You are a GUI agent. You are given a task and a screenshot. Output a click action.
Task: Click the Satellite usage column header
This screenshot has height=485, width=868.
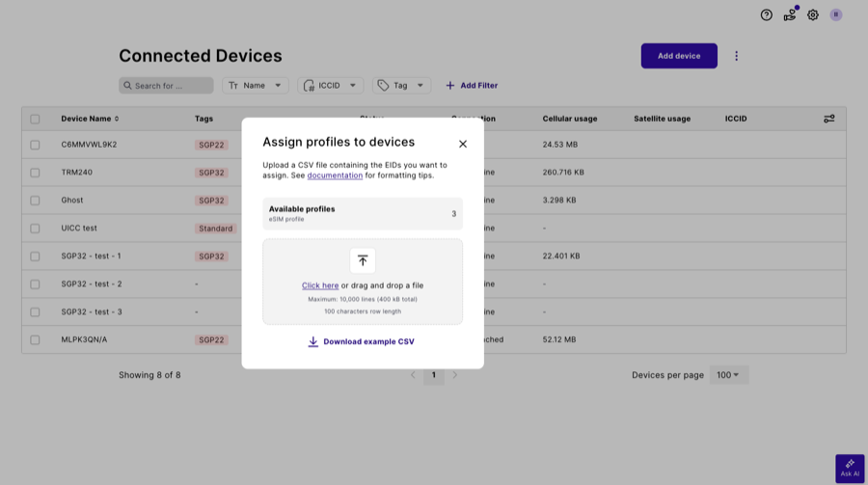pyautogui.click(x=662, y=119)
